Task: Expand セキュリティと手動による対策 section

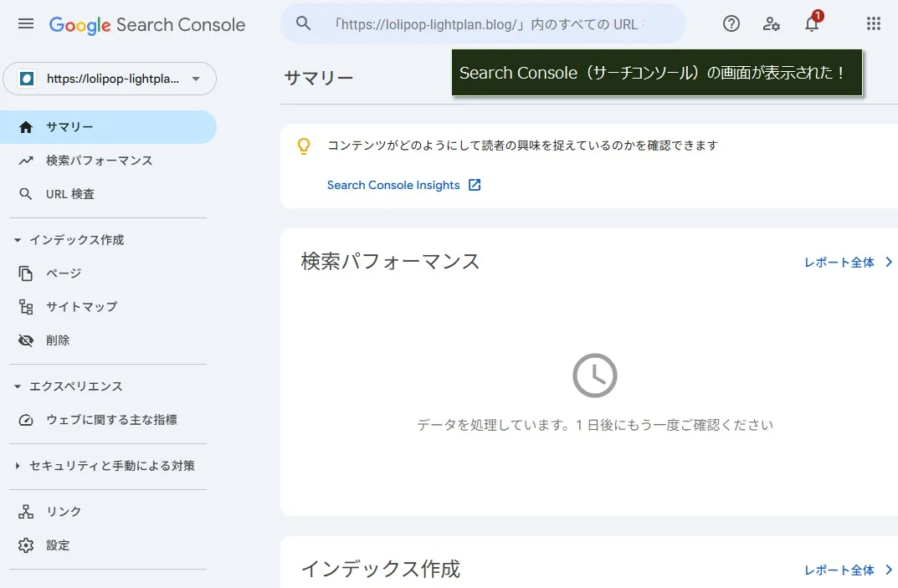Action: [18, 466]
